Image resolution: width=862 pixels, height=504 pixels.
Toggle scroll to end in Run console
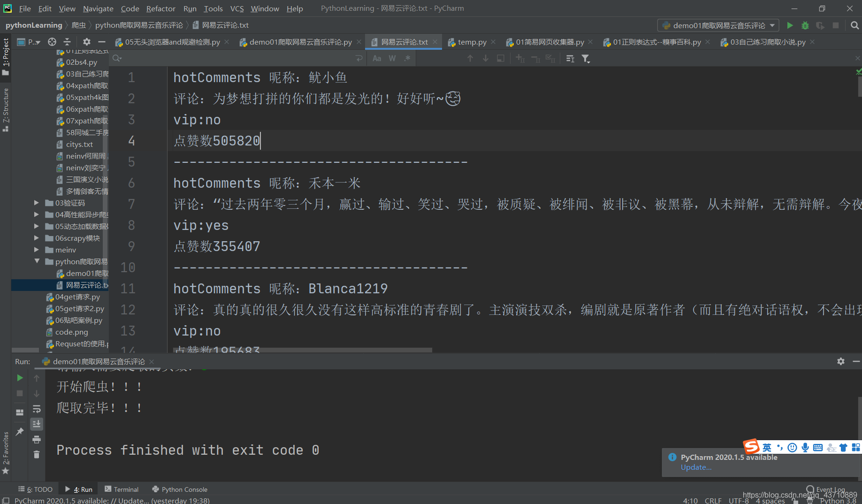click(x=37, y=424)
